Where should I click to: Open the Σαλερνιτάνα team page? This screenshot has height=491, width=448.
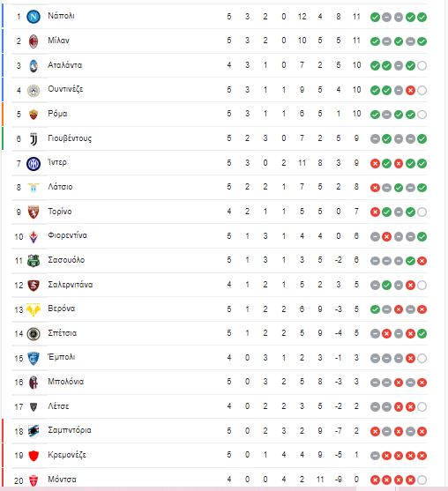coord(71,285)
